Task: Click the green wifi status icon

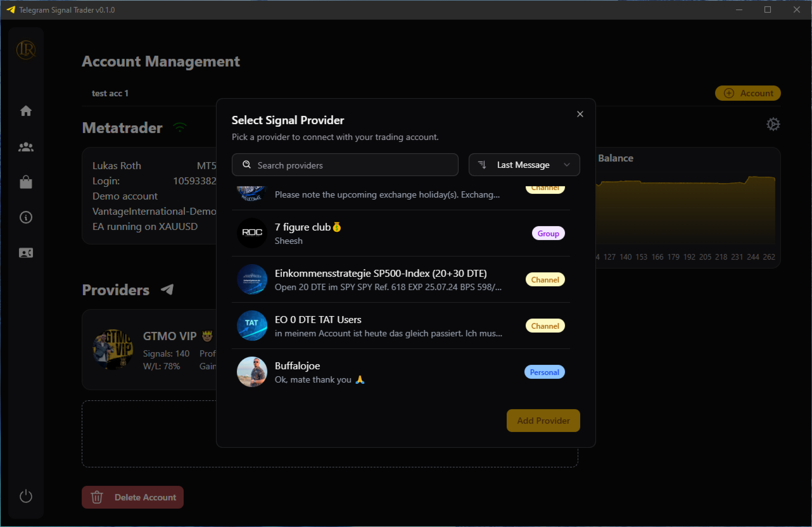Action: 181,128
